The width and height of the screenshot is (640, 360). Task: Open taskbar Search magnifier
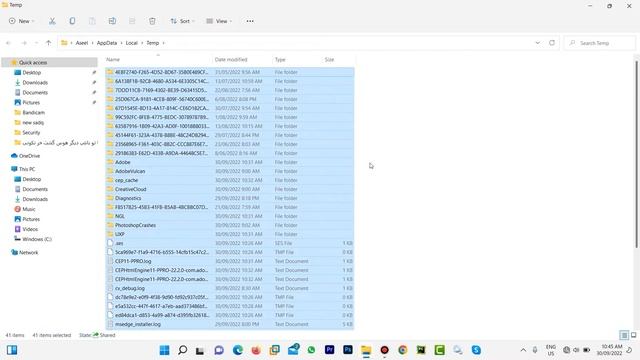(182, 350)
